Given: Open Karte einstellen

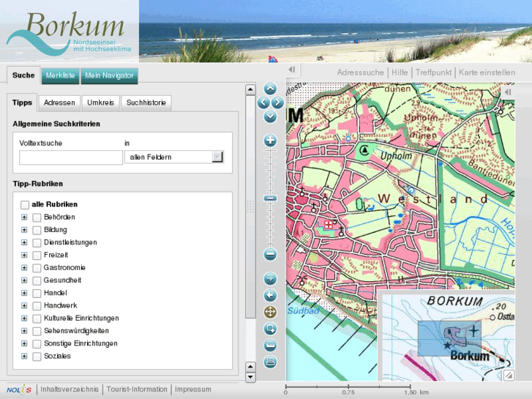Looking at the screenshot, I should click(487, 72).
